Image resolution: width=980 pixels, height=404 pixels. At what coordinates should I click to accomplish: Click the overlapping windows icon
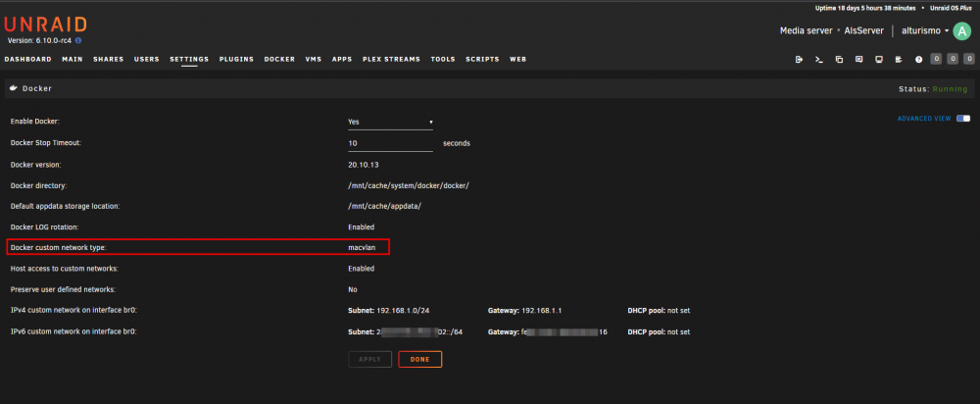[x=839, y=60]
